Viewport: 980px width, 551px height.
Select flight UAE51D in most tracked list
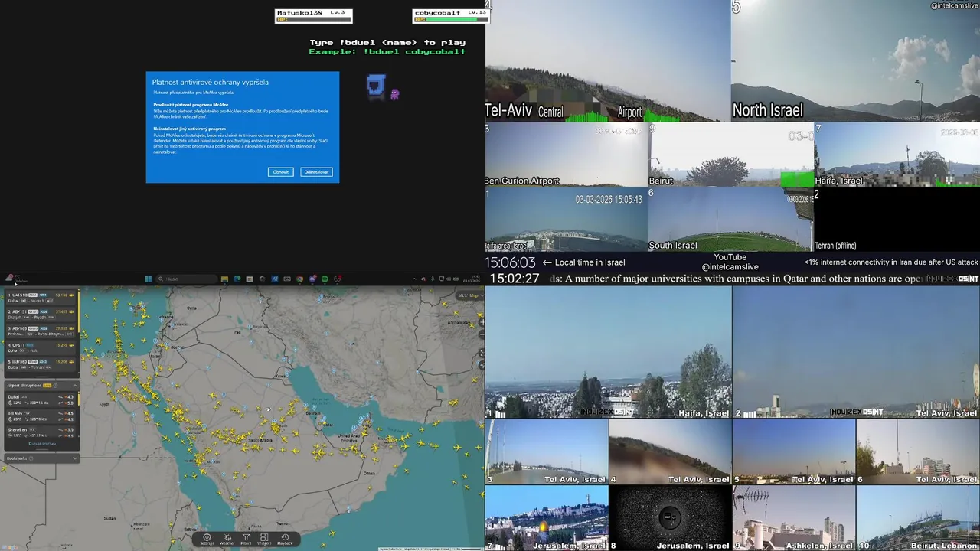(x=40, y=298)
